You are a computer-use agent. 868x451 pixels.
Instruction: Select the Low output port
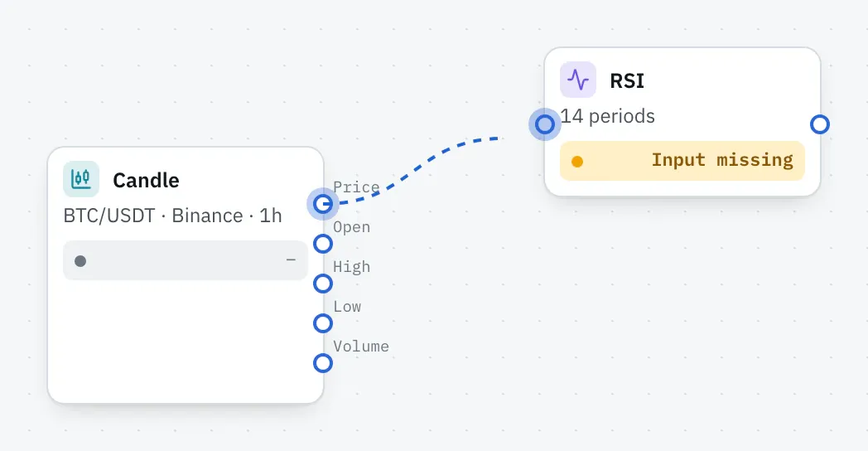click(323, 323)
